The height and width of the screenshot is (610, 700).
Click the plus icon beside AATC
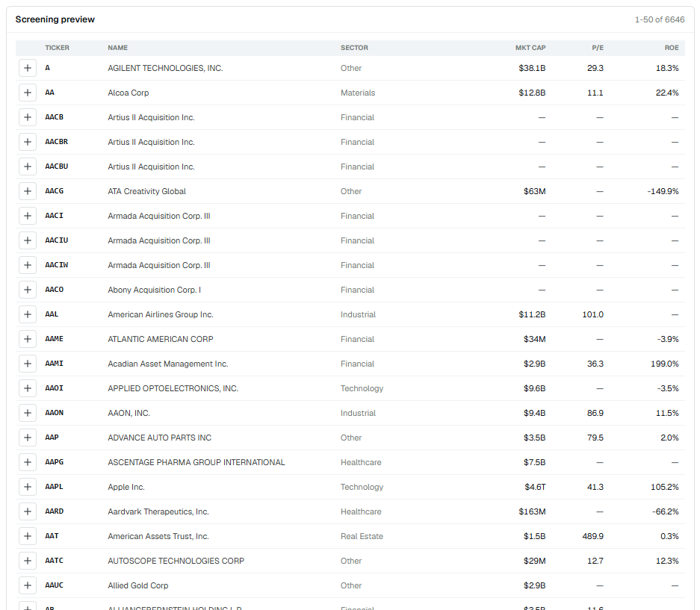click(x=27, y=561)
